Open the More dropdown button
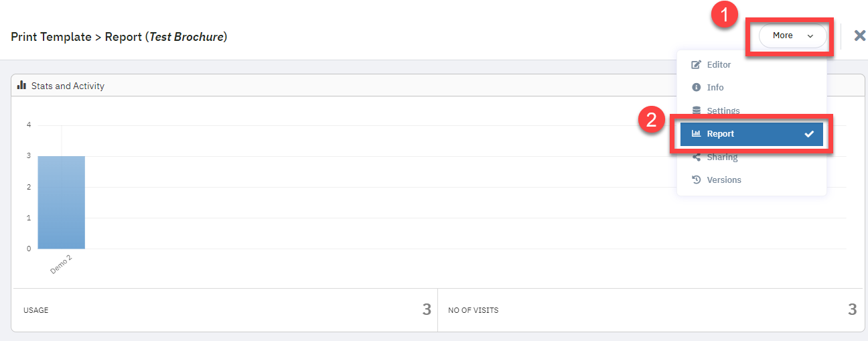Viewport: 868px width, 341px height. coord(792,36)
